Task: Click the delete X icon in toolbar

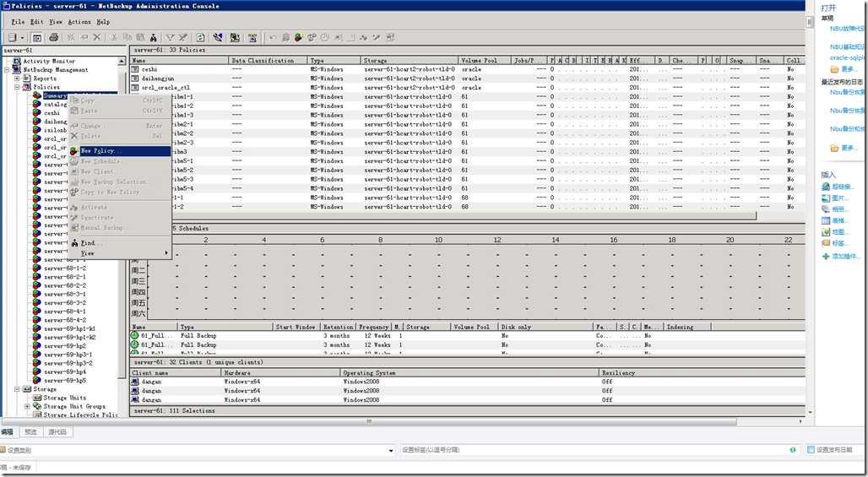Action: [x=97, y=38]
